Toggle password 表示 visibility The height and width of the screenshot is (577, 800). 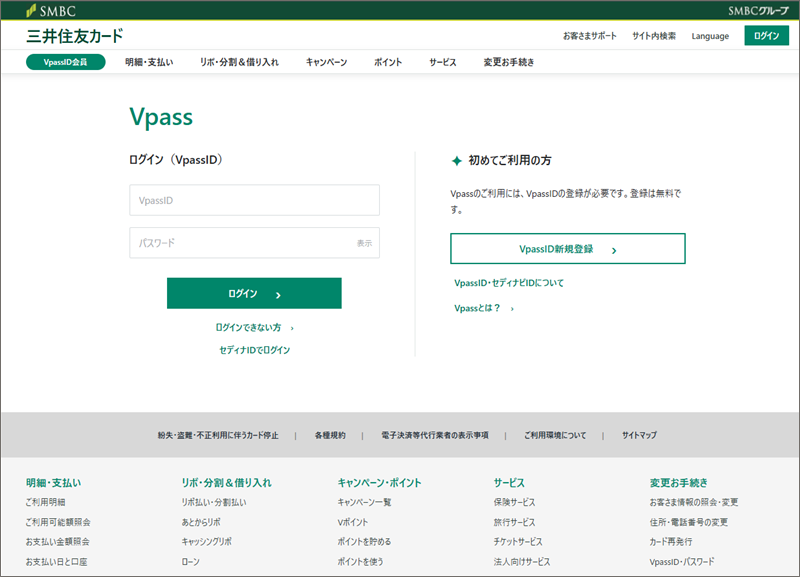pos(364,243)
